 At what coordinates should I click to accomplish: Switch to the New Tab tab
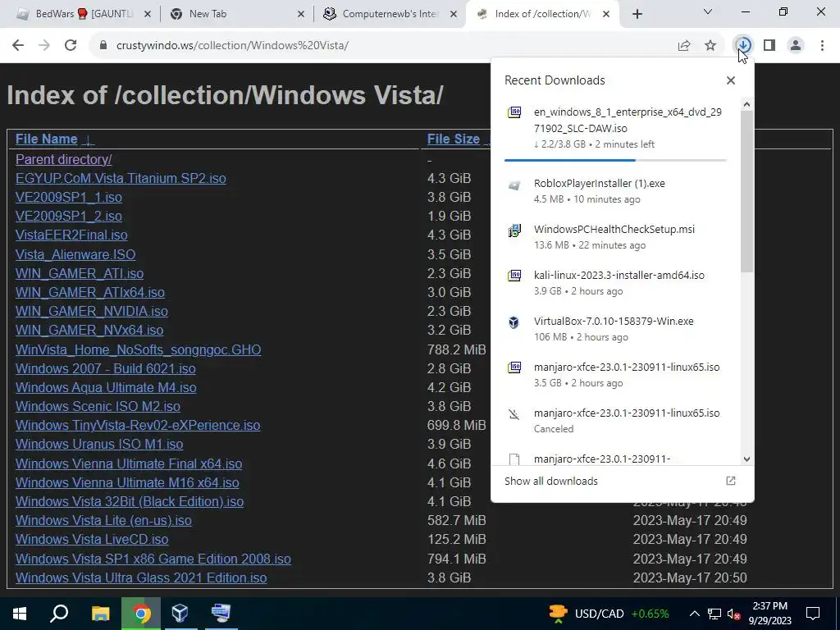[235, 14]
